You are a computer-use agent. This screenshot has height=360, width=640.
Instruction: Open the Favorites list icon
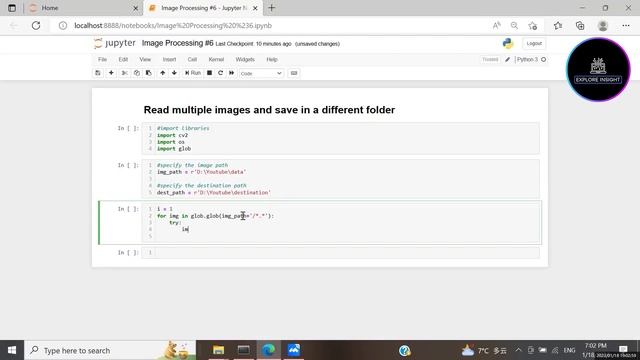558,25
